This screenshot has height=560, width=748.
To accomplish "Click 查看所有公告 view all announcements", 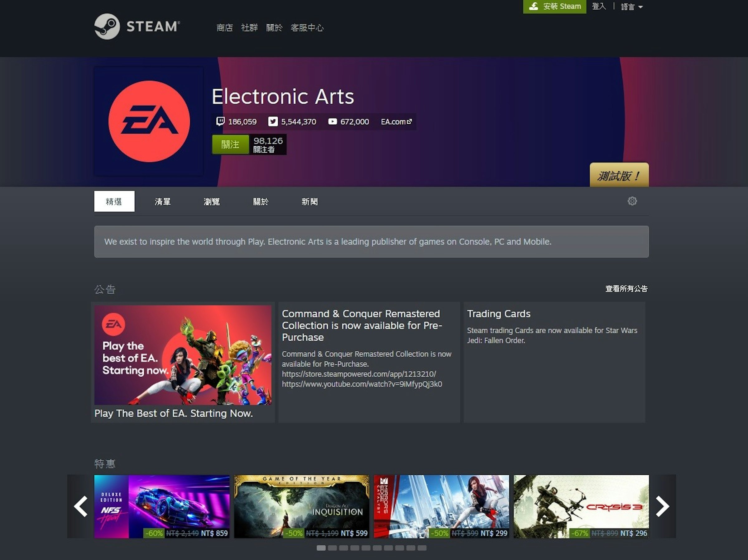I will click(x=626, y=289).
